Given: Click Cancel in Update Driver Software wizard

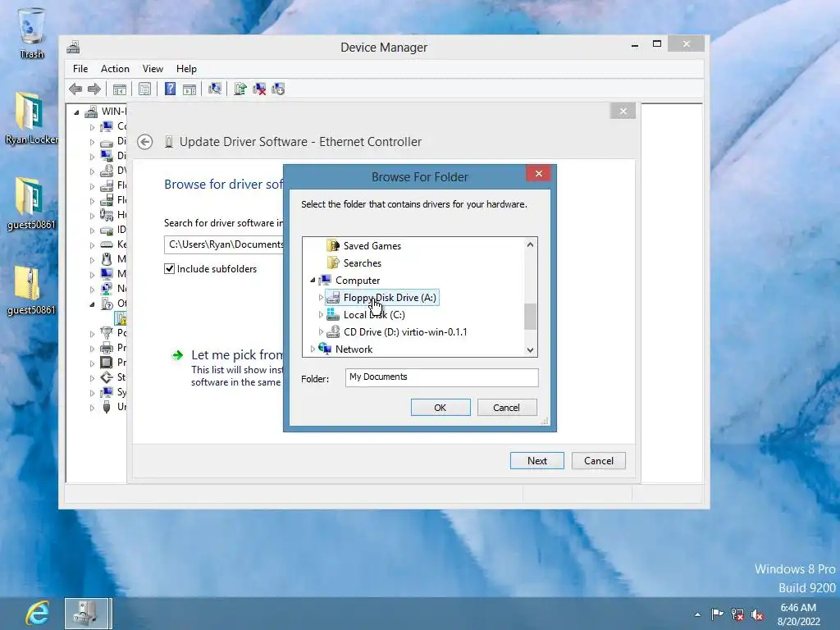Looking at the screenshot, I should (x=598, y=461).
